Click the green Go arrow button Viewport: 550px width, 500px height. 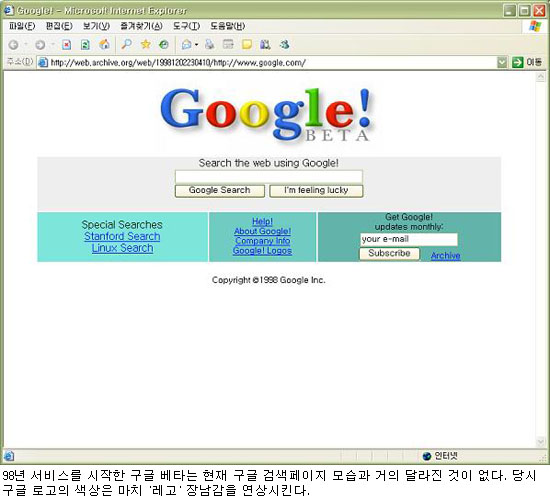click(517, 63)
